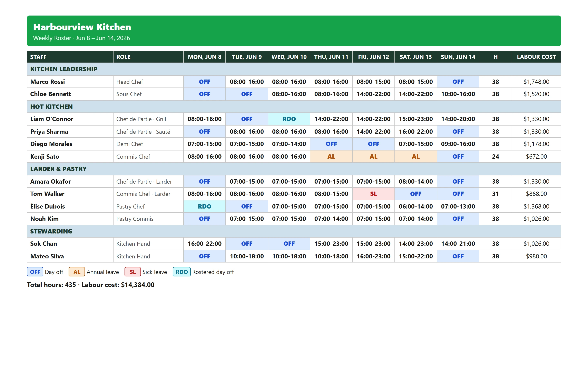Click the LABOUR COST column header

(x=536, y=57)
